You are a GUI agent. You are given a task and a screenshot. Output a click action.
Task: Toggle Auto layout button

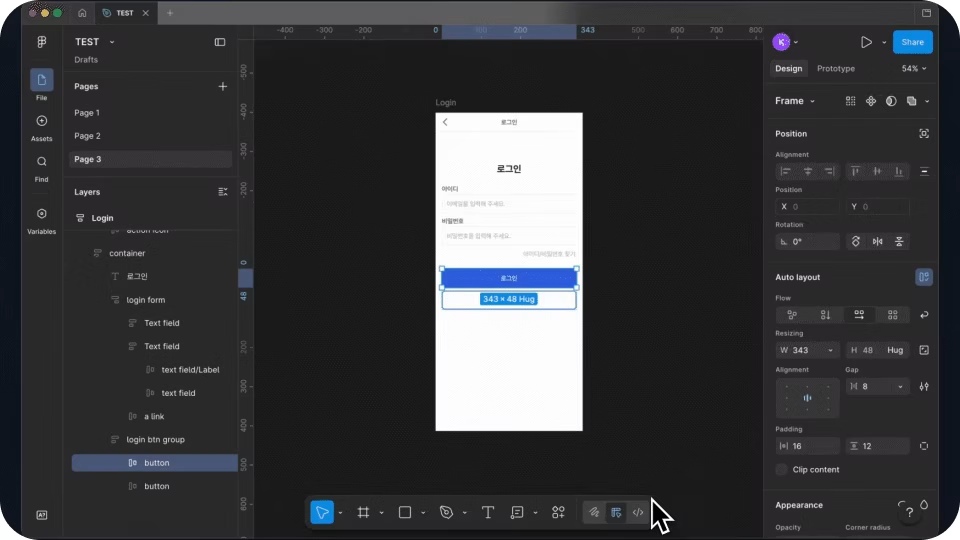click(x=924, y=277)
